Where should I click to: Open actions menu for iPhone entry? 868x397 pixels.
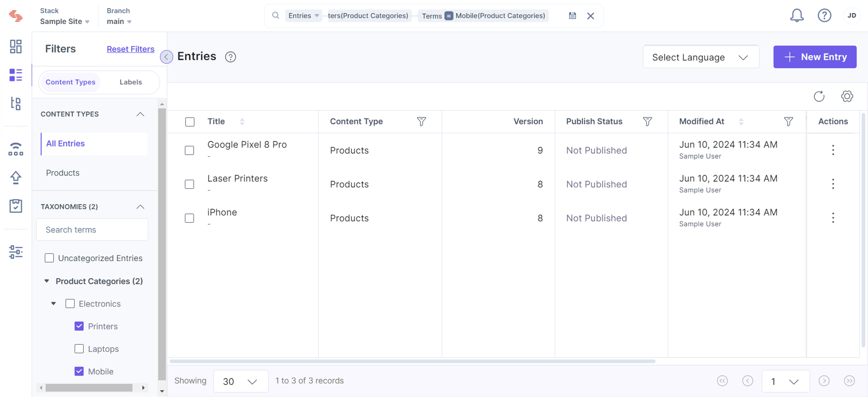833,218
